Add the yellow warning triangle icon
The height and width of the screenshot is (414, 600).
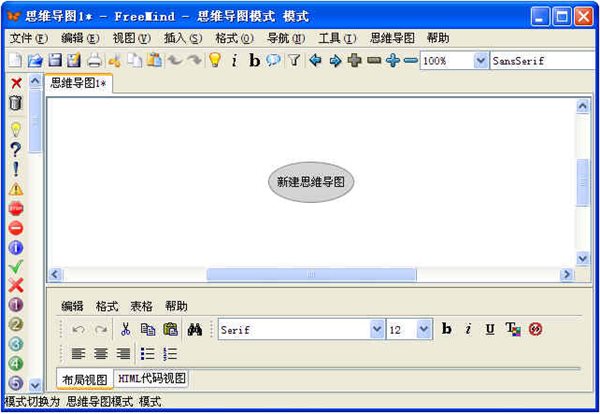click(16, 189)
